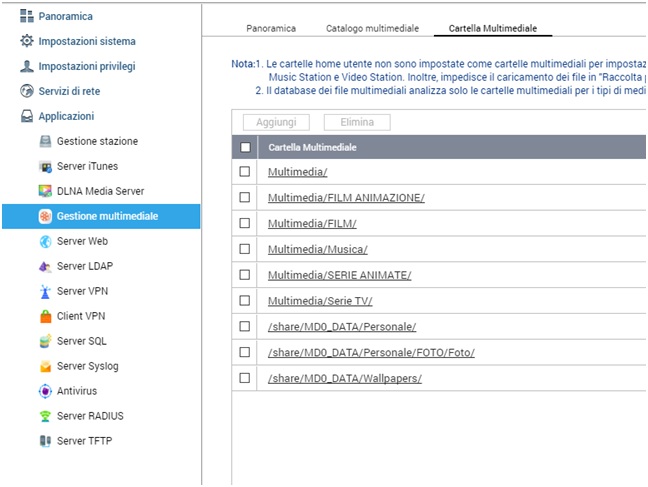Image resolution: width=648 pixels, height=487 pixels.
Task: Toggle the select-all checkbox in table header
Action: [245, 147]
